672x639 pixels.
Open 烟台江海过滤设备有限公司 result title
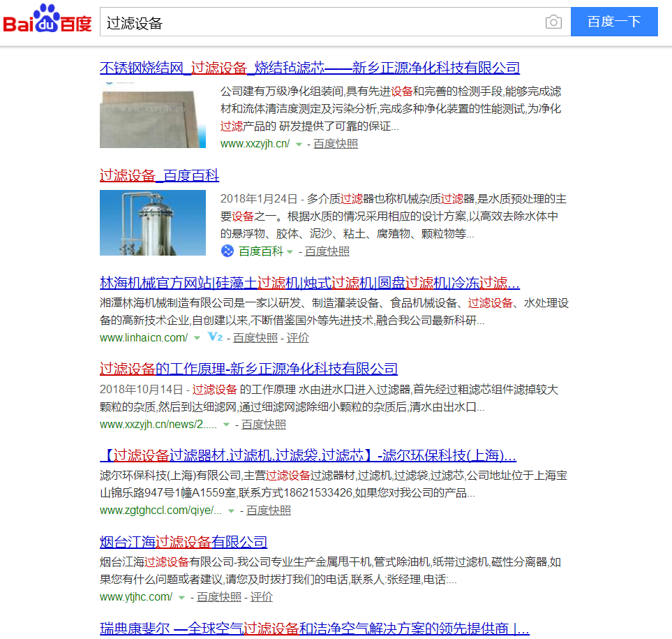184,542
